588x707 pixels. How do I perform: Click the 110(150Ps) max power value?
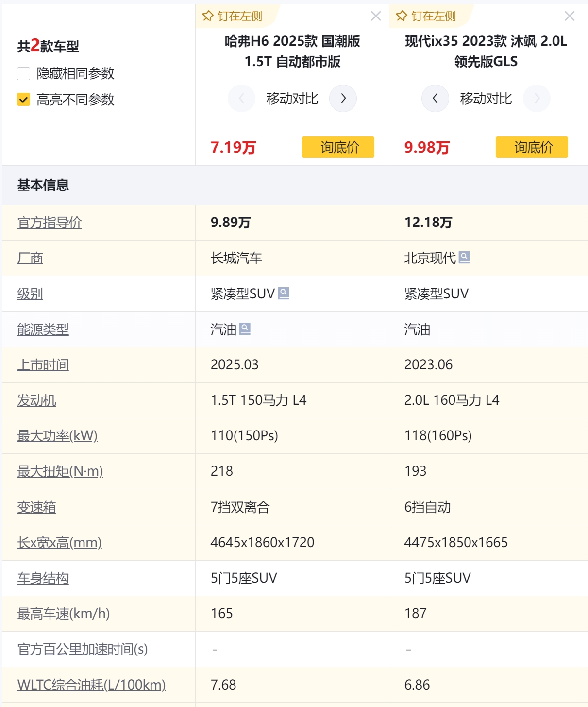[244, 436]
